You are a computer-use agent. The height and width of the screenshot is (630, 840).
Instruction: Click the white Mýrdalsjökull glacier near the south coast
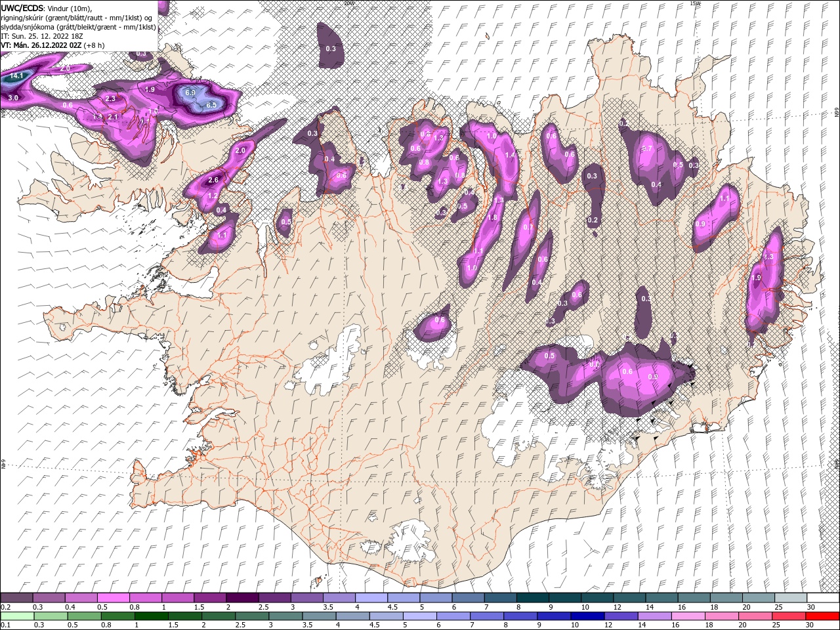coord(412,542)
